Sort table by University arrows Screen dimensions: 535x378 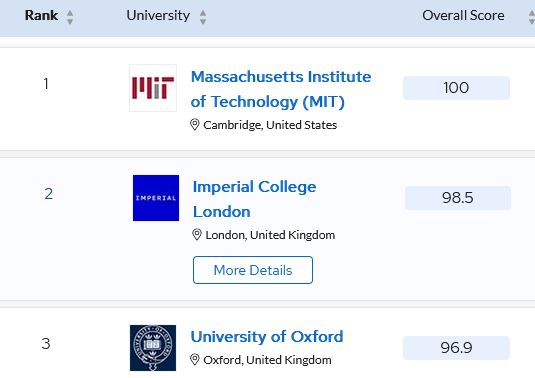pyautogui.click(x=203, y=17)
